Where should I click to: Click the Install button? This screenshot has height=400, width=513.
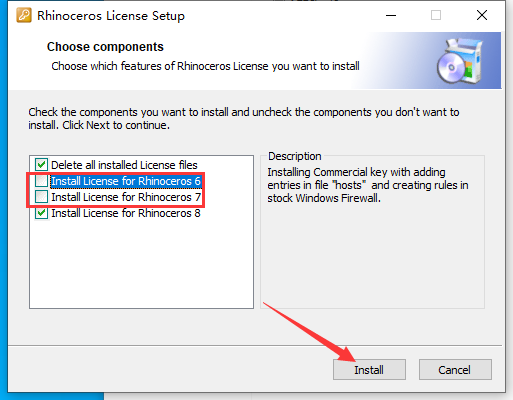coord(369,370)
